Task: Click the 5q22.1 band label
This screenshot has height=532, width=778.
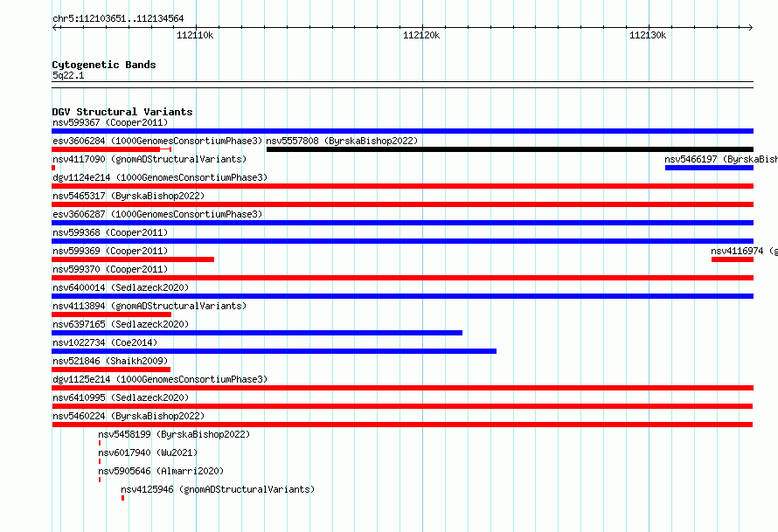Action: [68, 75]
